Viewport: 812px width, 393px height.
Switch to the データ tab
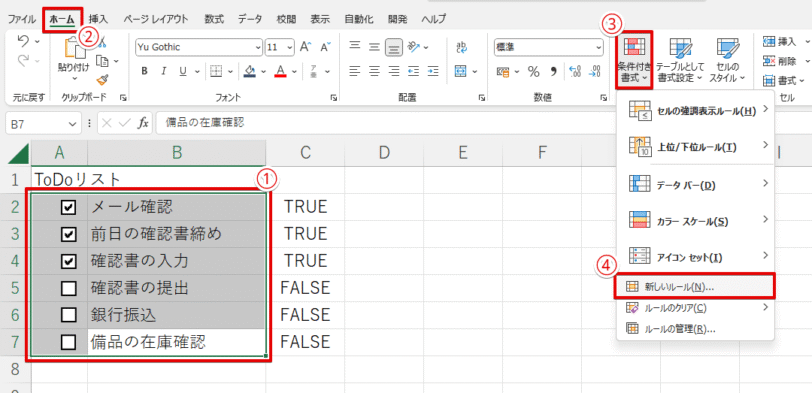point(250,19)
